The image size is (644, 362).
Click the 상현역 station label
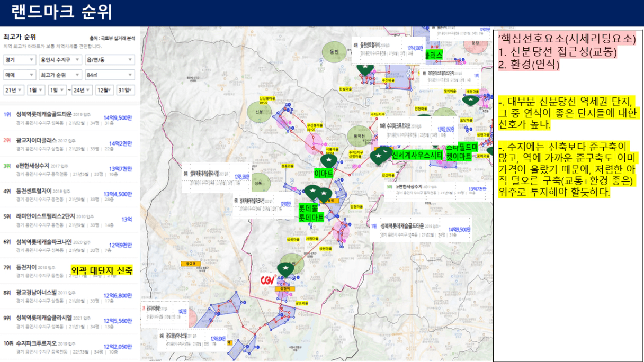click(285, 288)
